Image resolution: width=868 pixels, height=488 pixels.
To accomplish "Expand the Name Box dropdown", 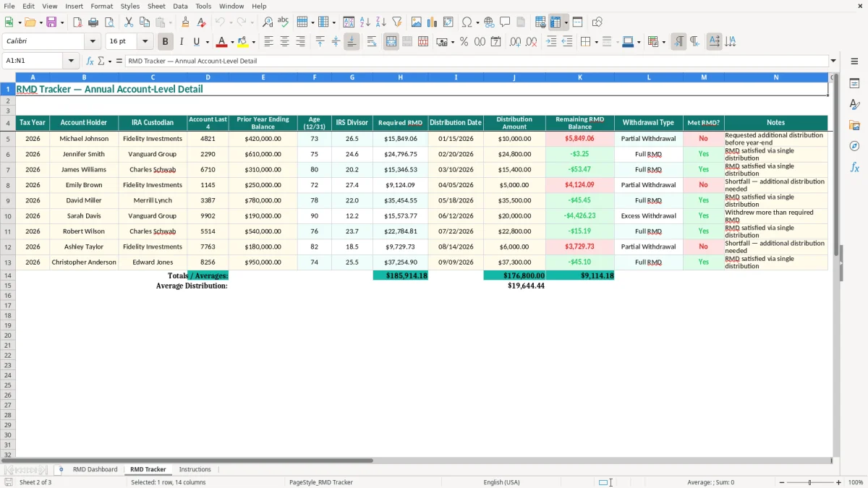I will 71,61.
